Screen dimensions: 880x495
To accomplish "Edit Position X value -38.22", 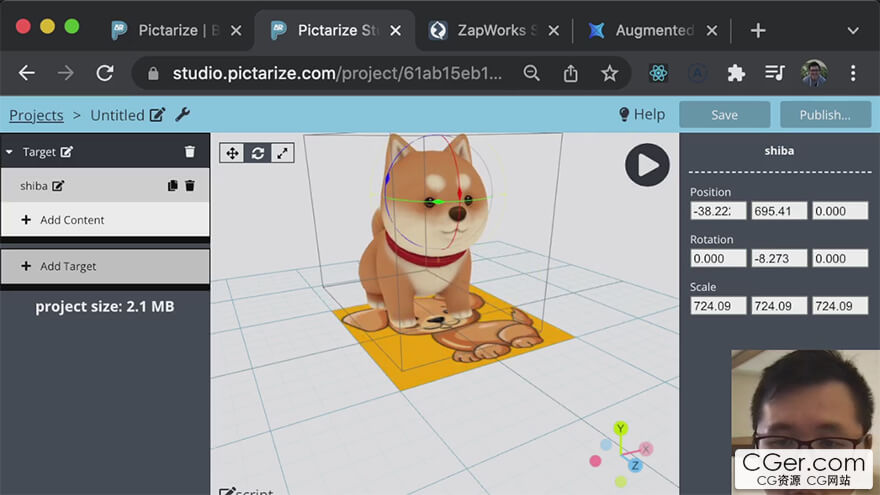I will click(718, 211).
